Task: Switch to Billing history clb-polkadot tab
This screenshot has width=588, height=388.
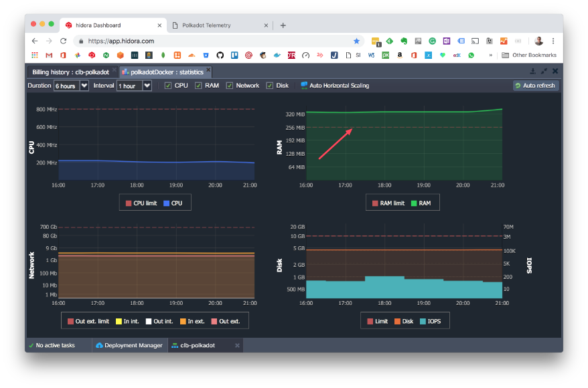Action: 70,72
